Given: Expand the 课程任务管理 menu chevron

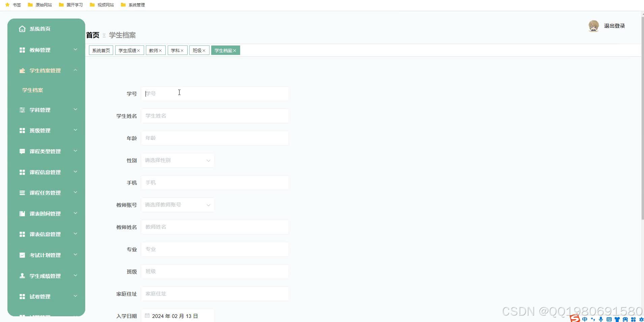Looking at the screenshot, I should 75,192.
